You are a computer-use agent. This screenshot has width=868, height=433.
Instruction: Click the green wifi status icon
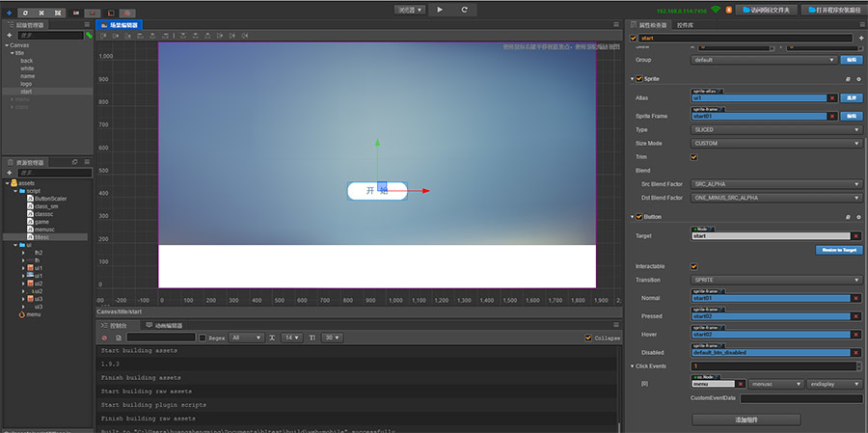click(x=716, y=10)
